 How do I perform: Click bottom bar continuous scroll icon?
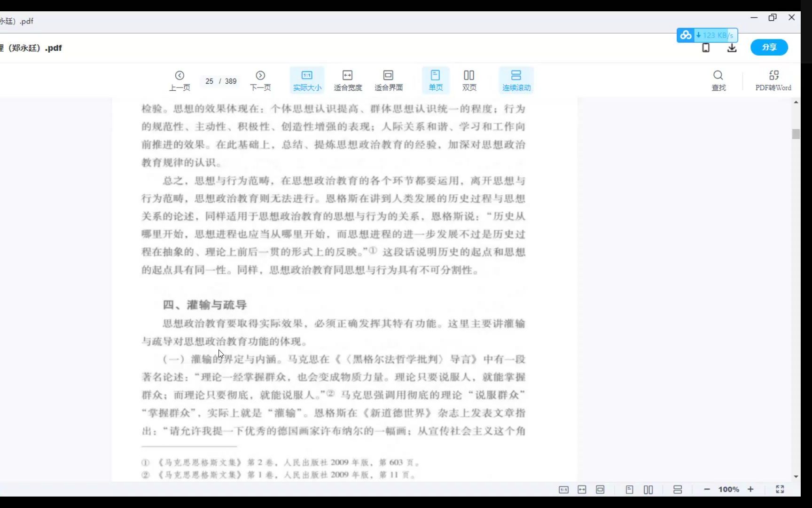coord(678,490)
